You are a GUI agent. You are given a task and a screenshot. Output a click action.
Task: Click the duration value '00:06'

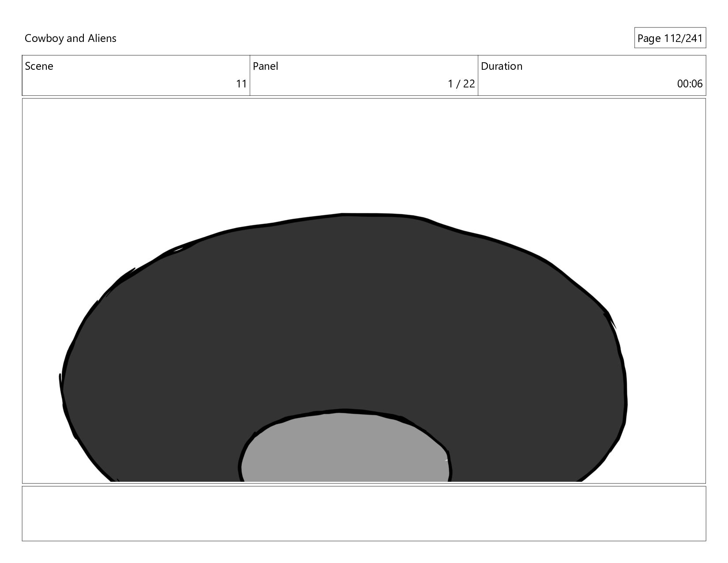coord(690,84)
